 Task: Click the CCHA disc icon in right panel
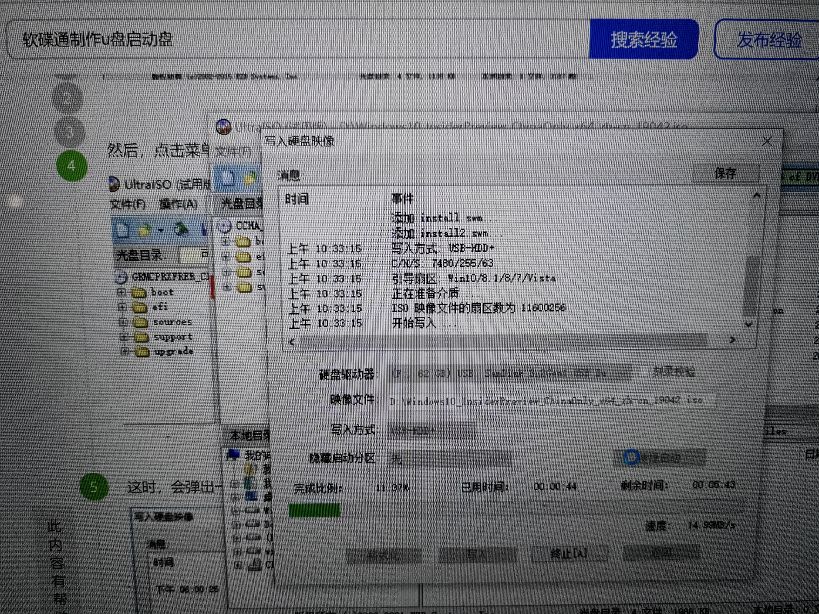pyautogui.click(x=223, y=225)
